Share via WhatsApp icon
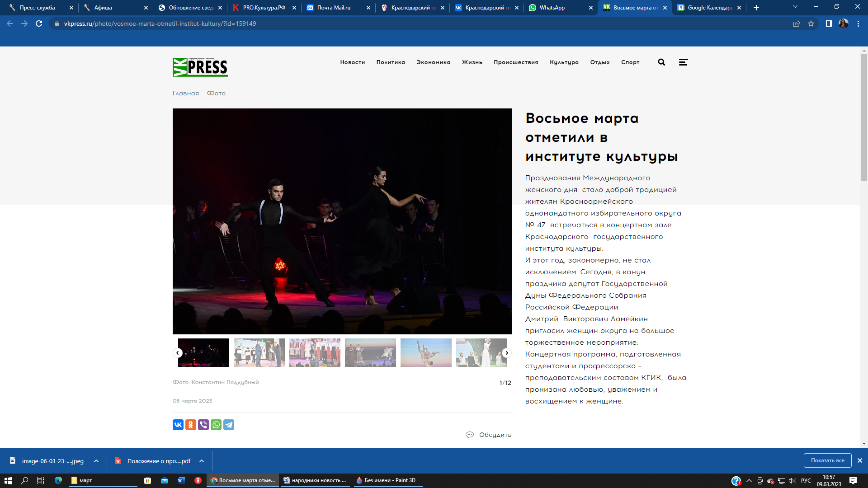Viewport: 868px width, 488px height. [216, 425]
